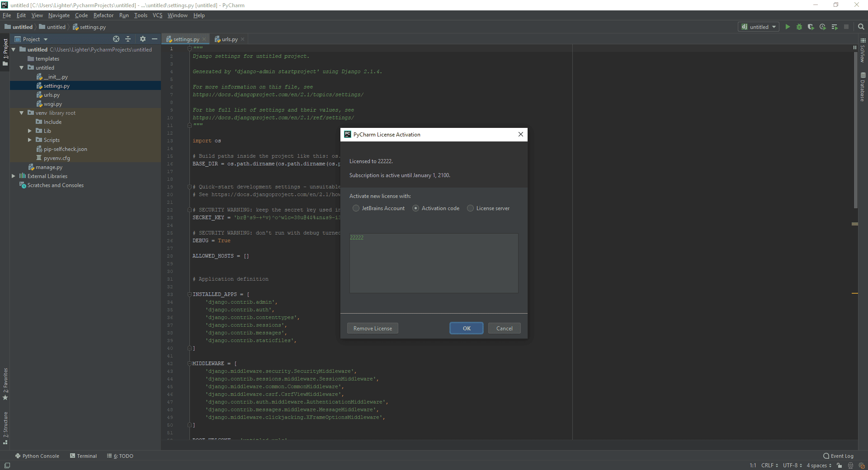Open the TODO tool window

[x=120, y=456]
